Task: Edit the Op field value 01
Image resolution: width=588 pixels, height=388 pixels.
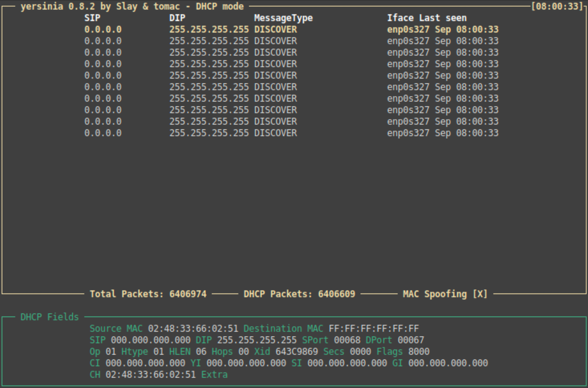Action: [x=111, y=352]
